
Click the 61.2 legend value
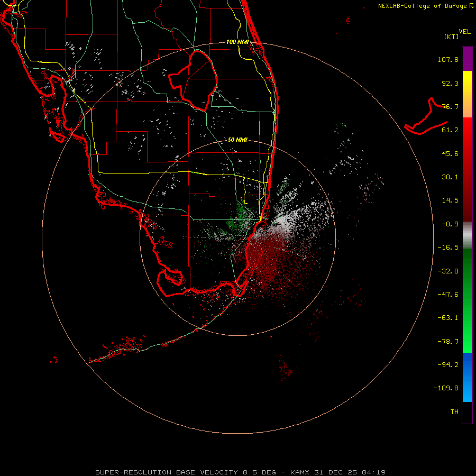450,130
